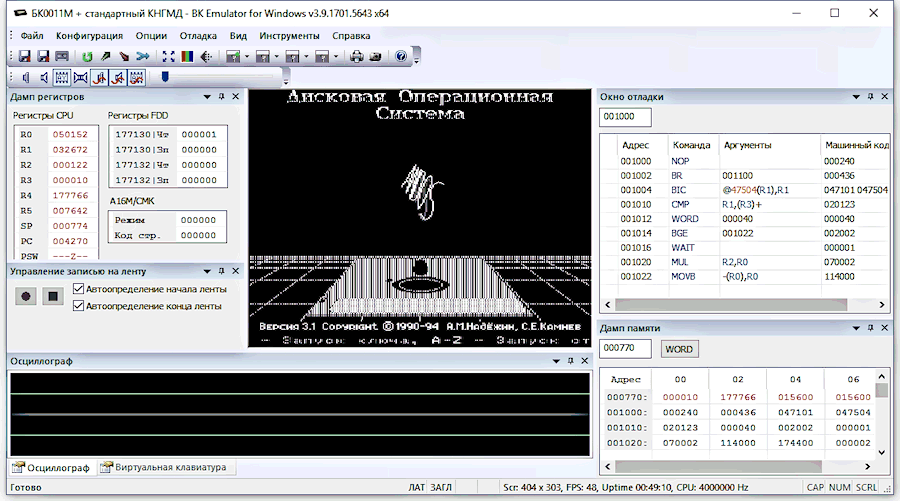The width and height of the screenshot is (900, 501).
Task: Open the Вид menu
Action: [x=238, y=36]
